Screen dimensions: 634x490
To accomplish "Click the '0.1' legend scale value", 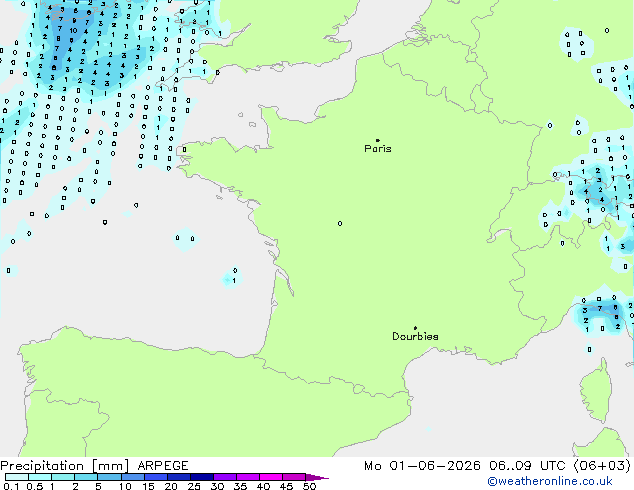I will (11, 486).
